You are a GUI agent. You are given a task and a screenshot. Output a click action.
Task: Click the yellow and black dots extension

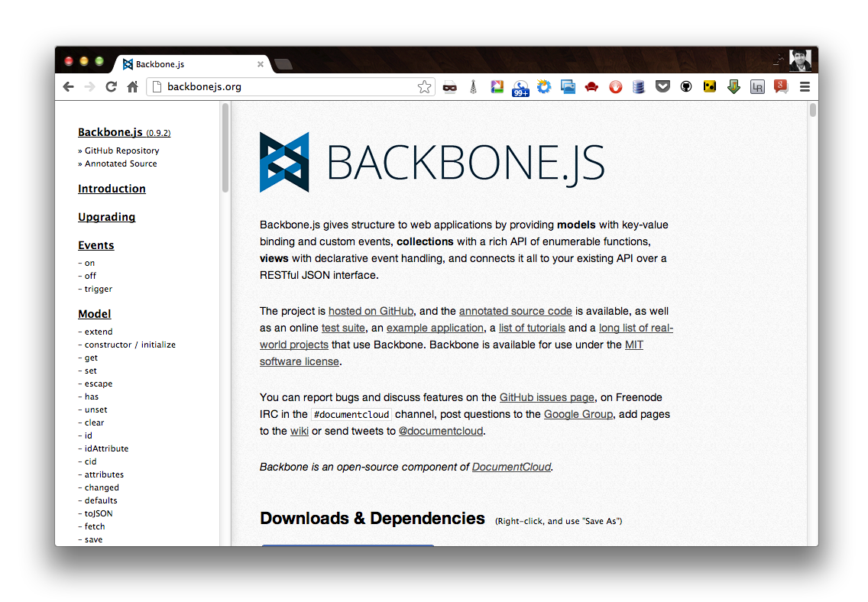click(710, 86)
